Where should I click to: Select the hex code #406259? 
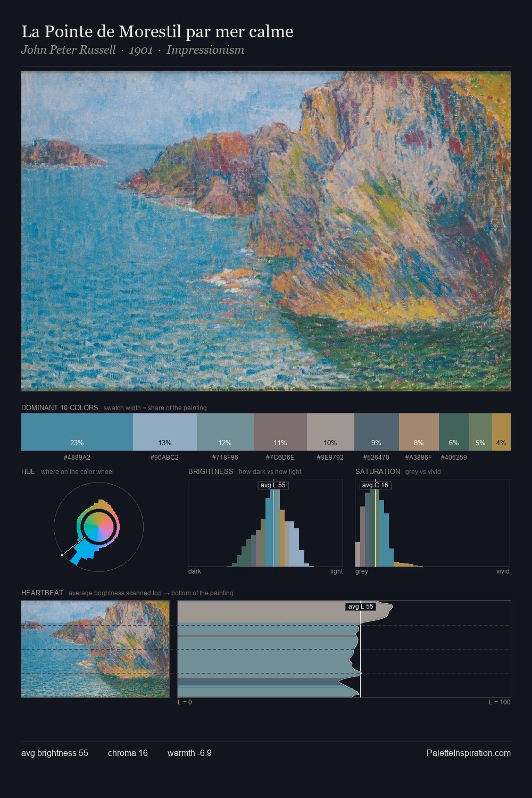(x=454, y=458)
